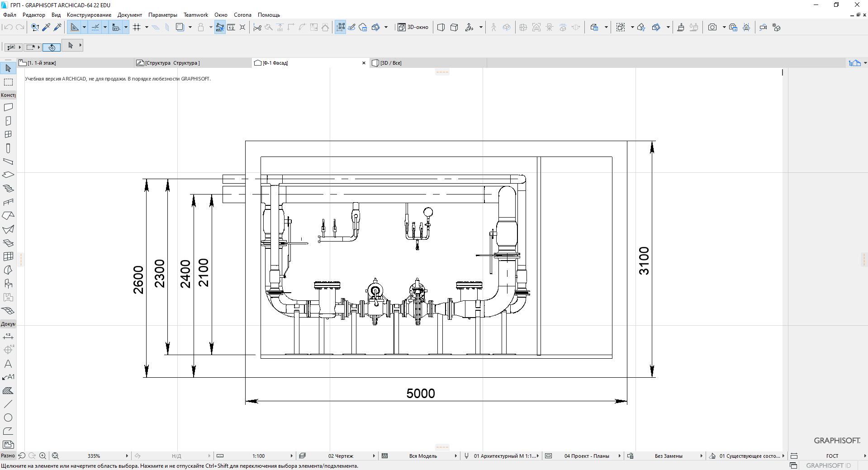This screenshot has width=868, height=470.
Task: Switch to the 3D / Все tab
Action: (390, 63)
